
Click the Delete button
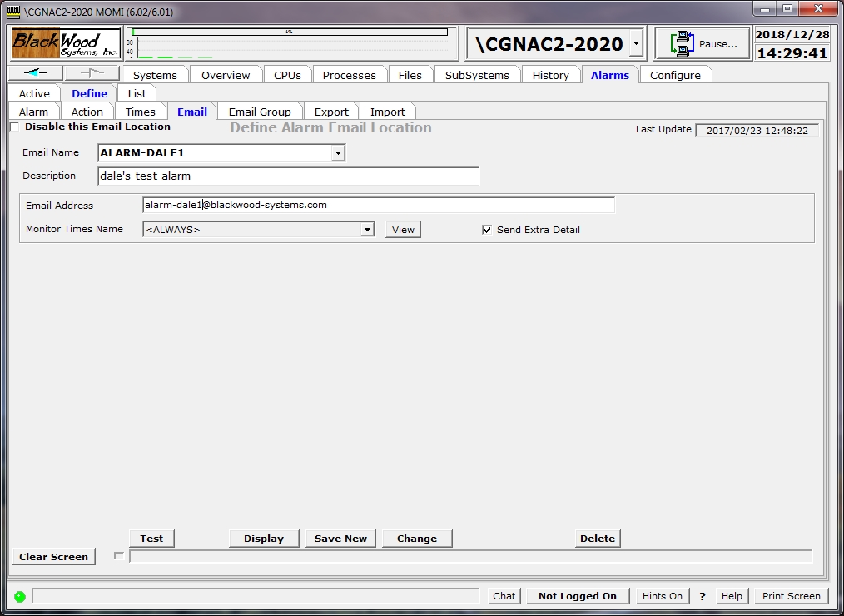(x=597, y=539)
